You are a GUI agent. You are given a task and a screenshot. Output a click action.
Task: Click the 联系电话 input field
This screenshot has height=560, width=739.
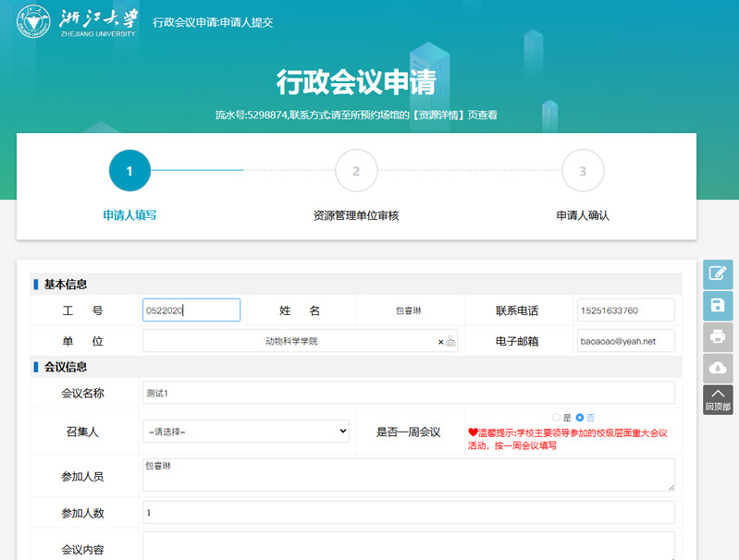point(625,310)
